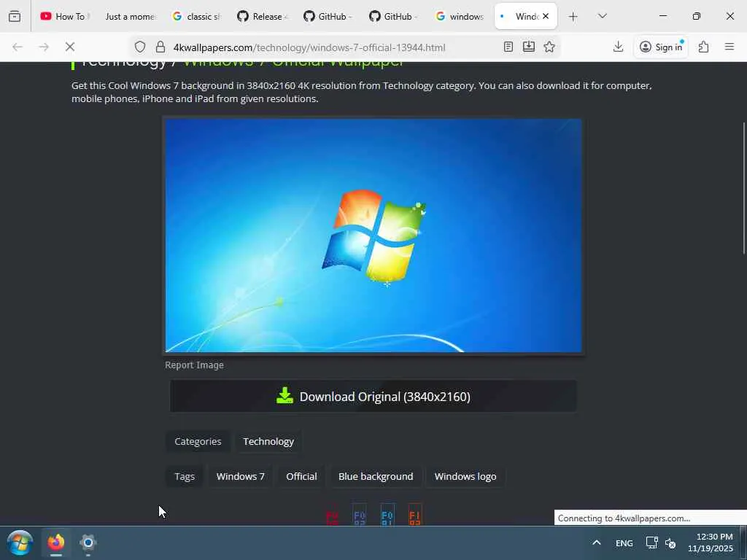Image resolution: width=747 pixels, height=560 pixels.
Task: Open the Windows logo tag
Action: click(x=465, y=476)
